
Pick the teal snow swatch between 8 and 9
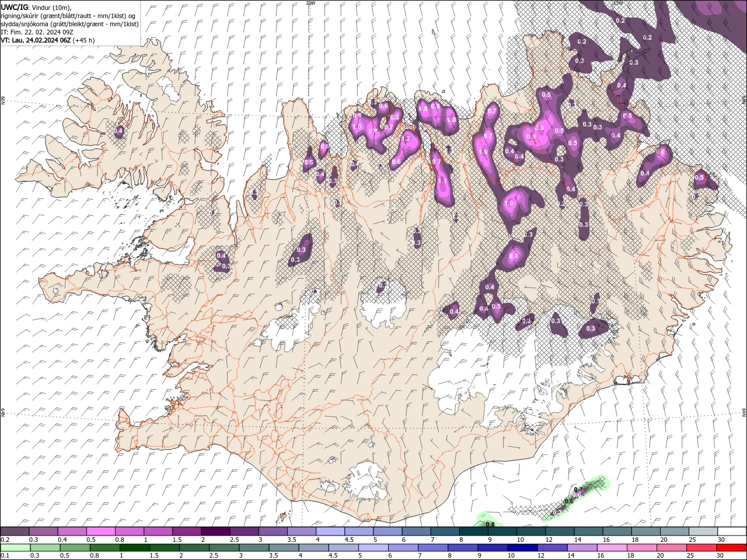[x=474, y=531]
